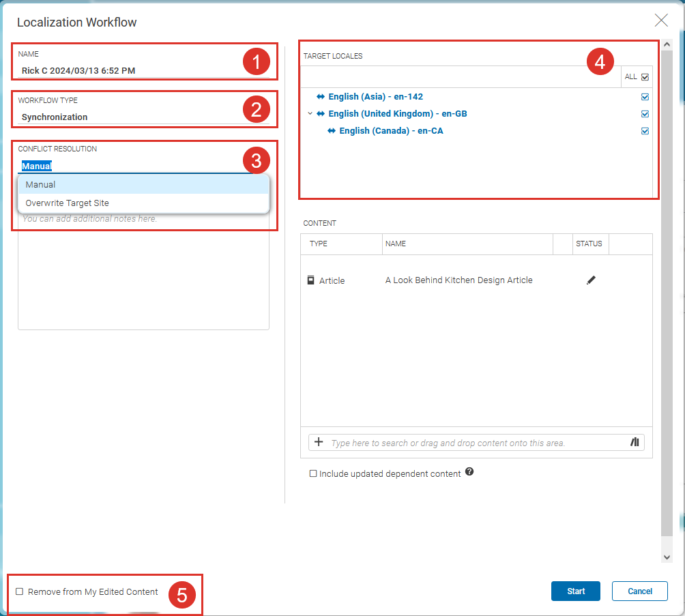685x616 pixels.
Task: Click the Cancel button
Action: pos(639,591)
